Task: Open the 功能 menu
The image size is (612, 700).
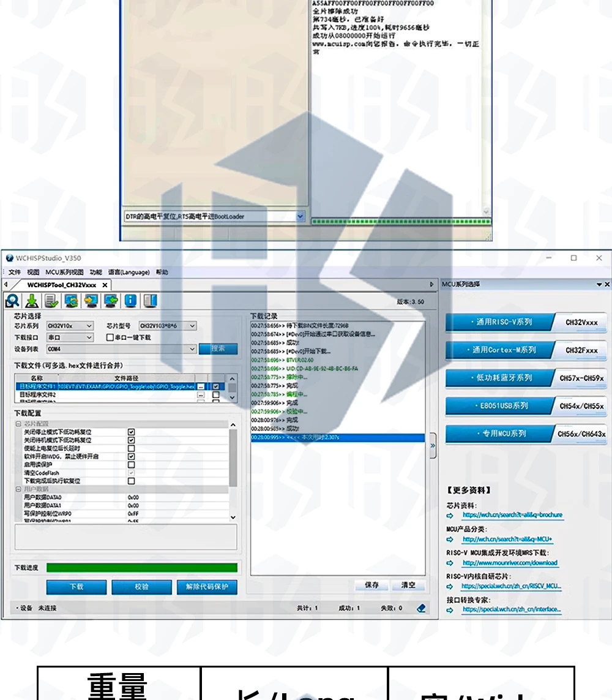Action: coord(96,272)
